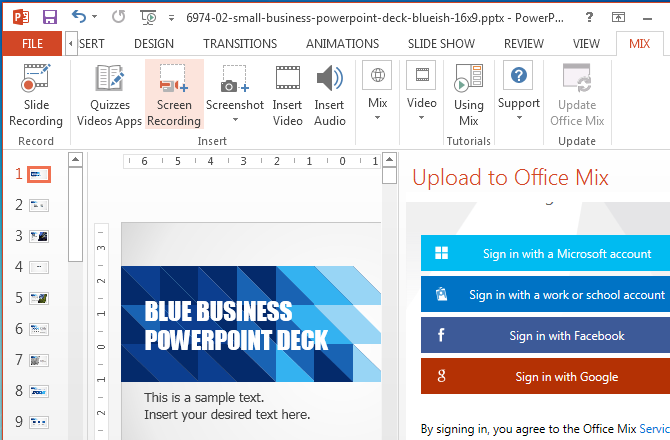Click the editing area scrollbar thumb
The height and width of the screenshot is (440, 670).
point(389,176)
